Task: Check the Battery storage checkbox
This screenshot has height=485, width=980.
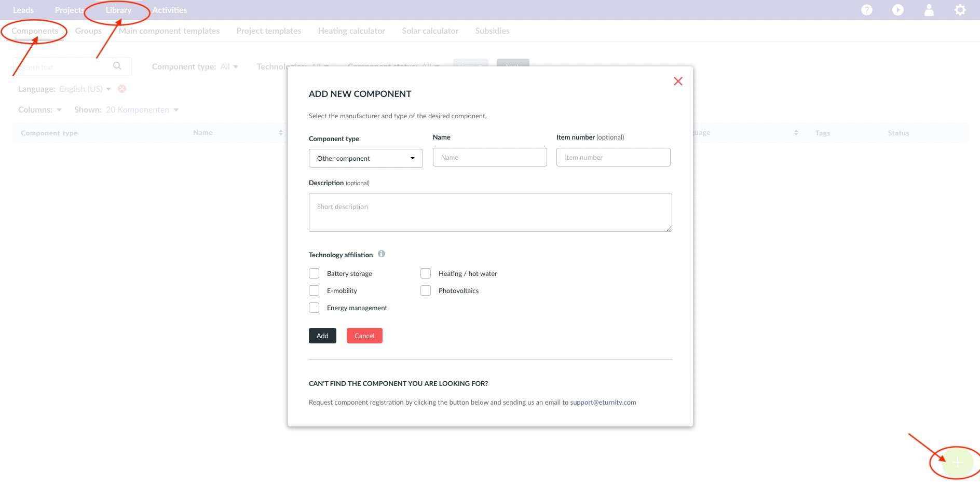Action: (x=314, y=273)
